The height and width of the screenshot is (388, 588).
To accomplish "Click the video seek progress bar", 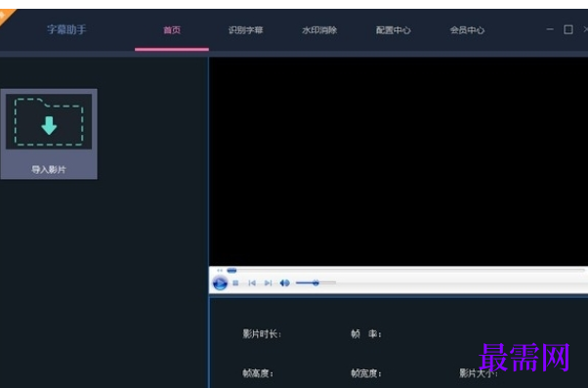I will 405,270.
